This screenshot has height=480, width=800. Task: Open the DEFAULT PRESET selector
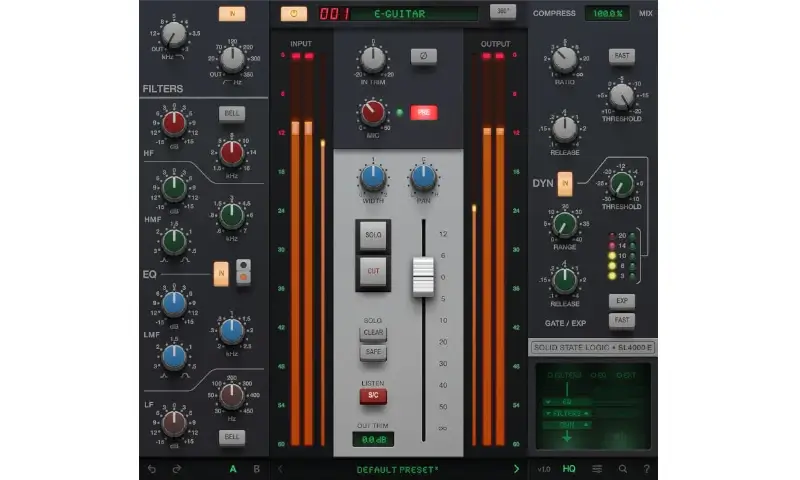(398, 468)
